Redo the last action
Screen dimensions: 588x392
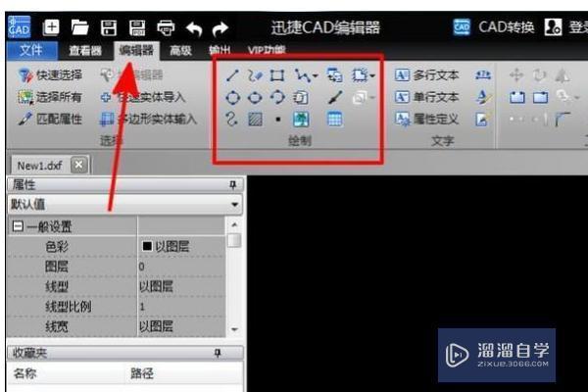coord(220,28)
